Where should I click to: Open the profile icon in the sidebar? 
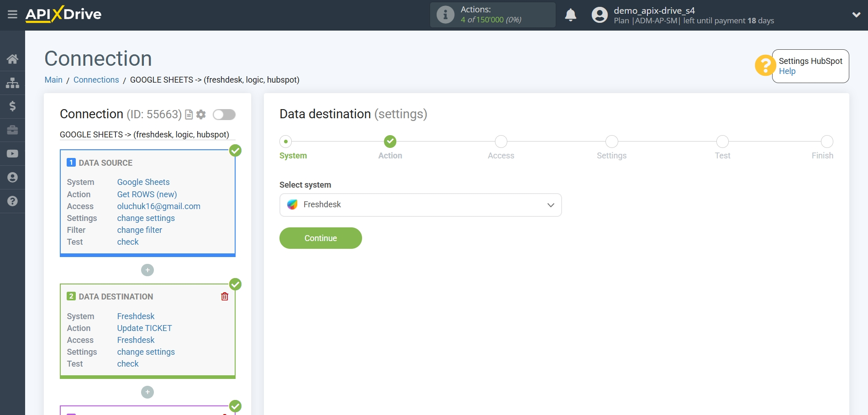tap(12, 178)
